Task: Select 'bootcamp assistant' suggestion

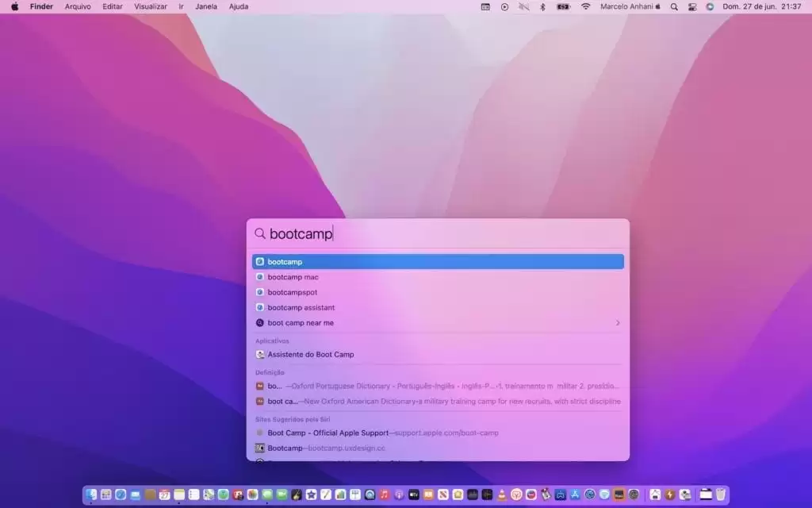Action: [x=438, y=307]
